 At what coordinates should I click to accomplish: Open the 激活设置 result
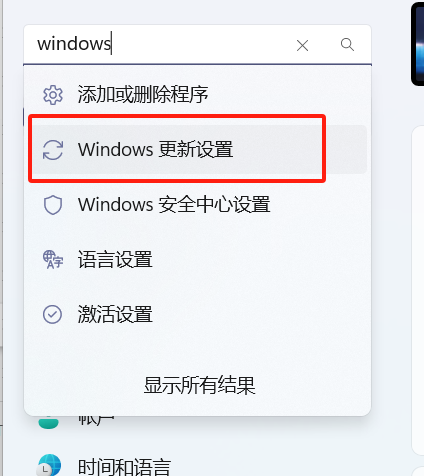197,314
